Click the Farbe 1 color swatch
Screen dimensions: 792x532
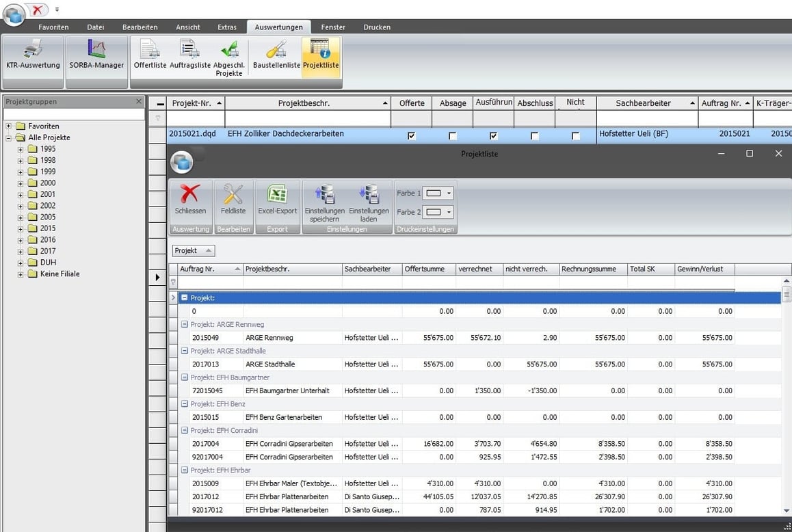434,193
